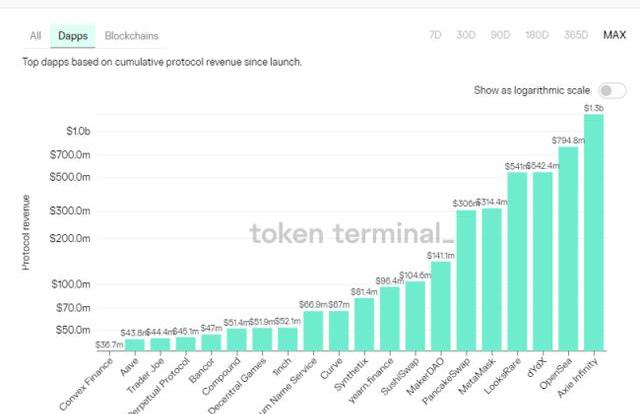Click the OpenSea revenue bar
The height and width of the screenshot is (414, 640).
tap(568, 248)
